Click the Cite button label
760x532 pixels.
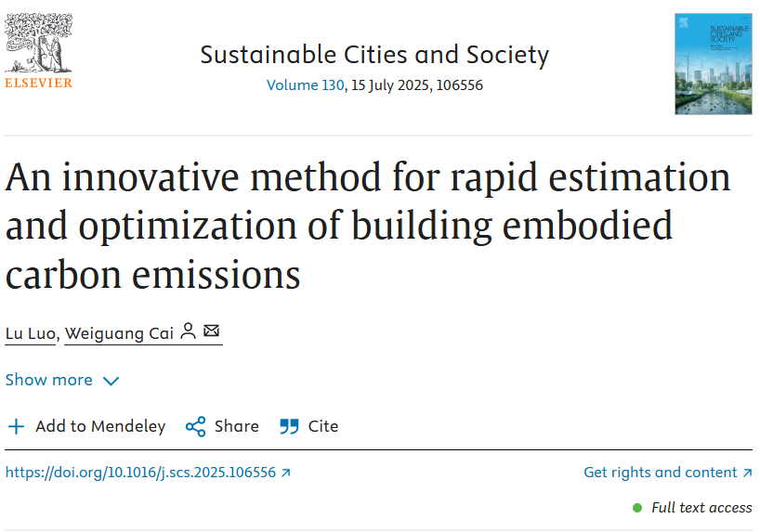[323, 426]
